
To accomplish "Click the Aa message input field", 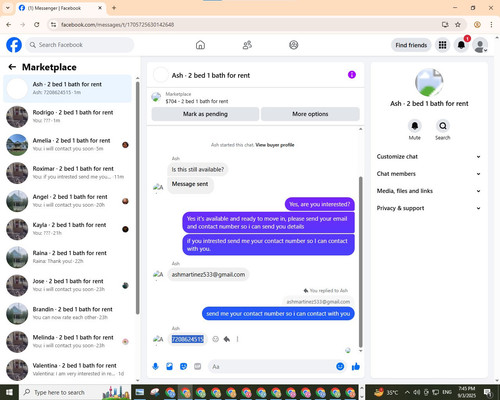I will [272, 367].
